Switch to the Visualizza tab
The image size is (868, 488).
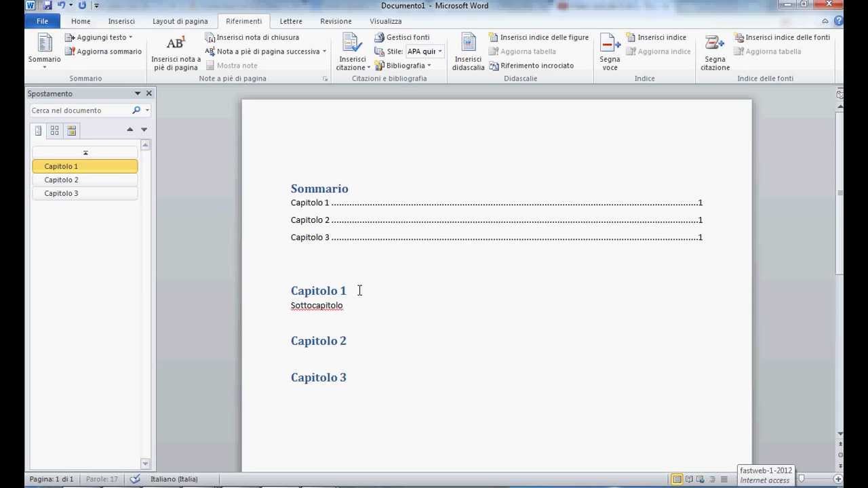(386, 21)
